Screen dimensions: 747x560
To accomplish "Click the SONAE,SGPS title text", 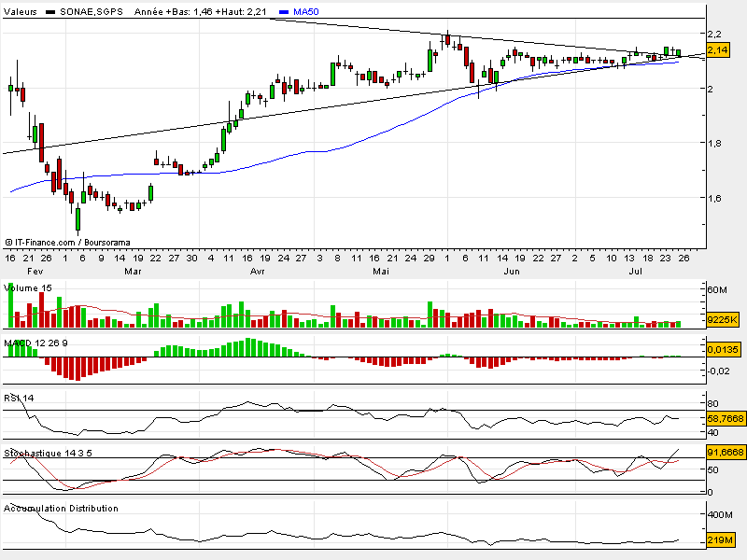I will pyautogui.click(x=92, y=12).
